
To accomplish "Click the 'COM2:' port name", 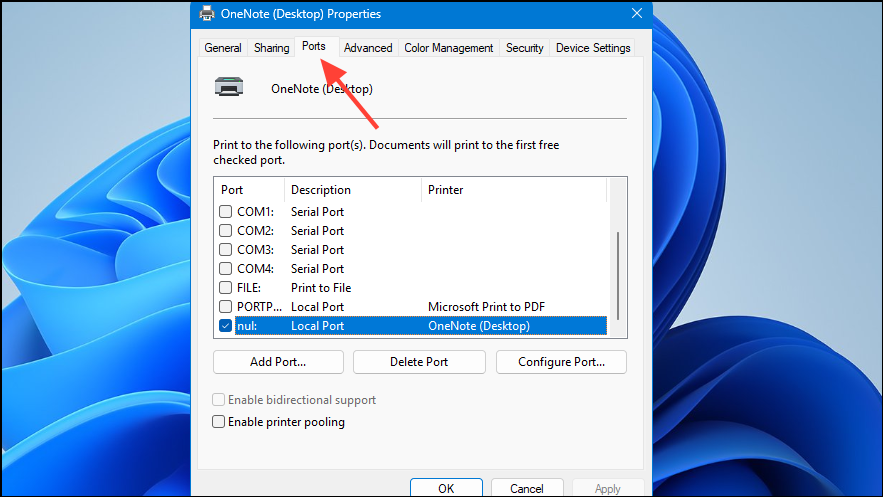I will point(255,231).
